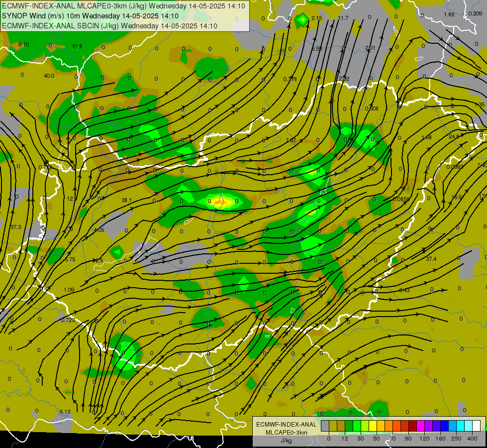The height and width of the screenshot is (448, 487).
Task: Click the legend unit J/kg
Action: click(x=287, y=441)
